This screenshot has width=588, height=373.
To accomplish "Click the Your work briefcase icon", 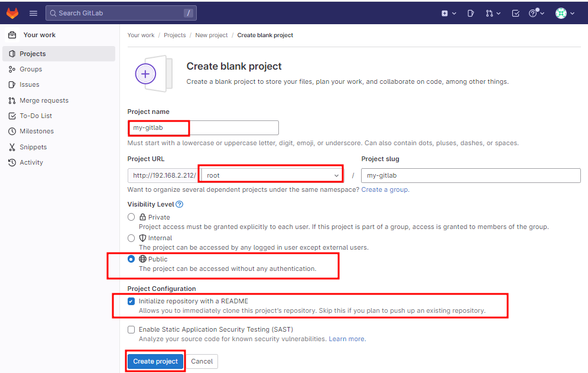I will (12, 35).
